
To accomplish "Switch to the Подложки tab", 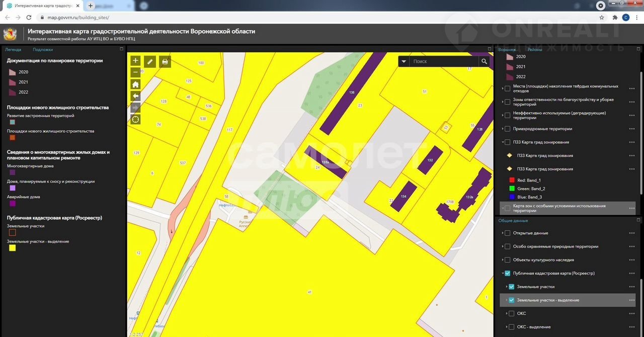I will (43, 50).
